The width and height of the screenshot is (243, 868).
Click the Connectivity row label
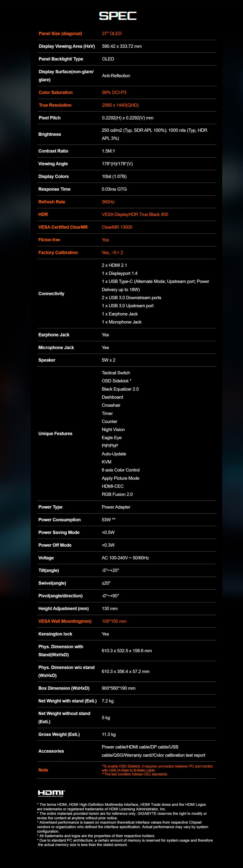51,293
